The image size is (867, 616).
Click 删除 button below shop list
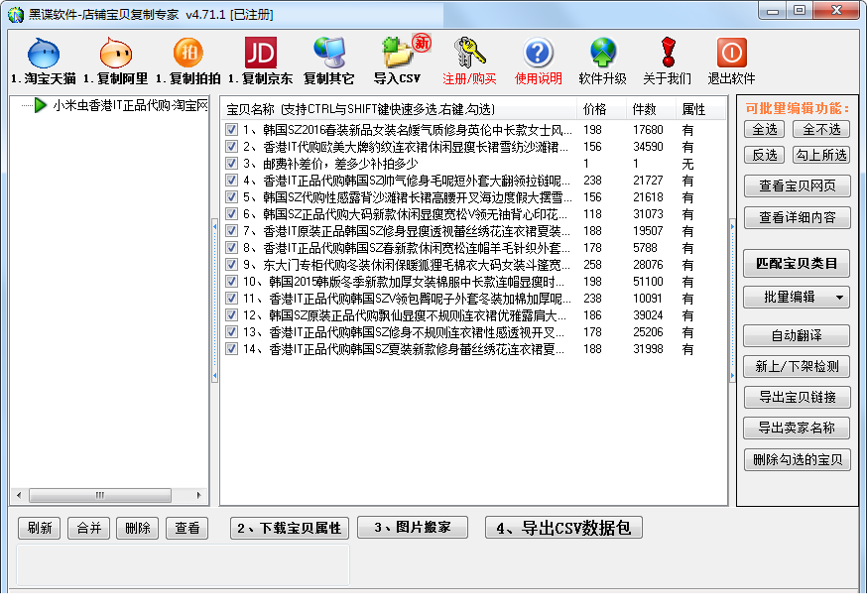point(138,528)
